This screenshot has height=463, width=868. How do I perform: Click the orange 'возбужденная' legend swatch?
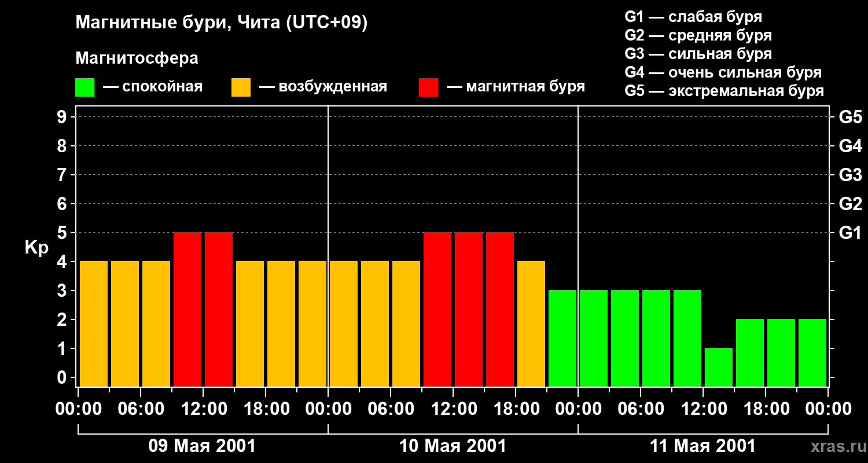241,87
